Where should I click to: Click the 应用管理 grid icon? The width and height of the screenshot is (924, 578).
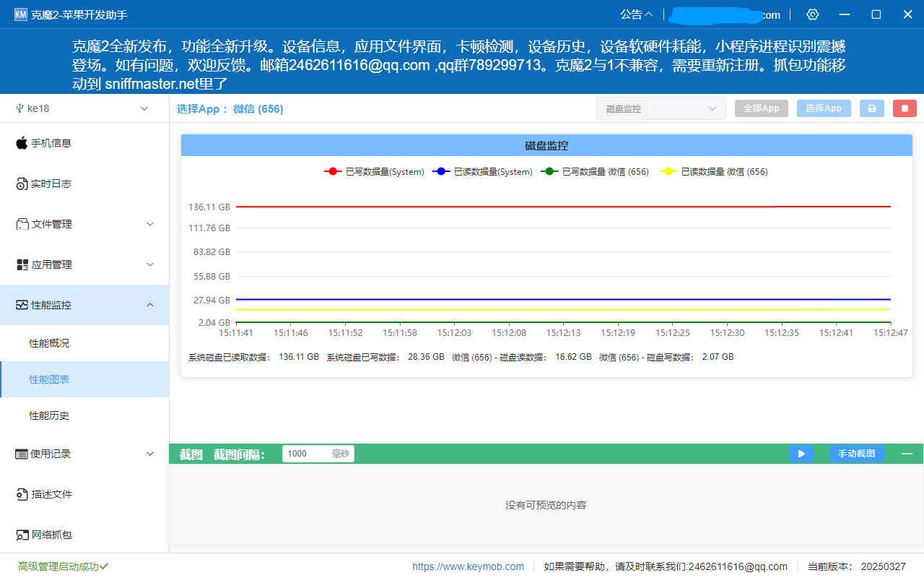point(22,264)
